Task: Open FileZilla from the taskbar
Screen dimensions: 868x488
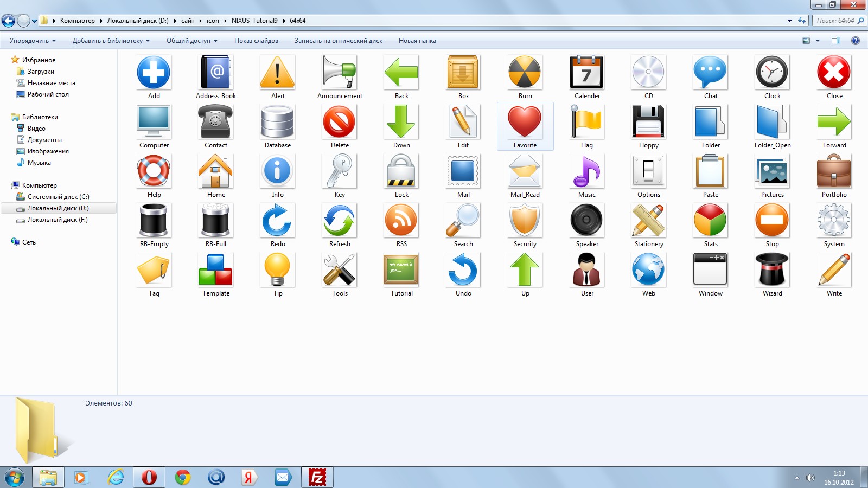Action: click(317, 477)
